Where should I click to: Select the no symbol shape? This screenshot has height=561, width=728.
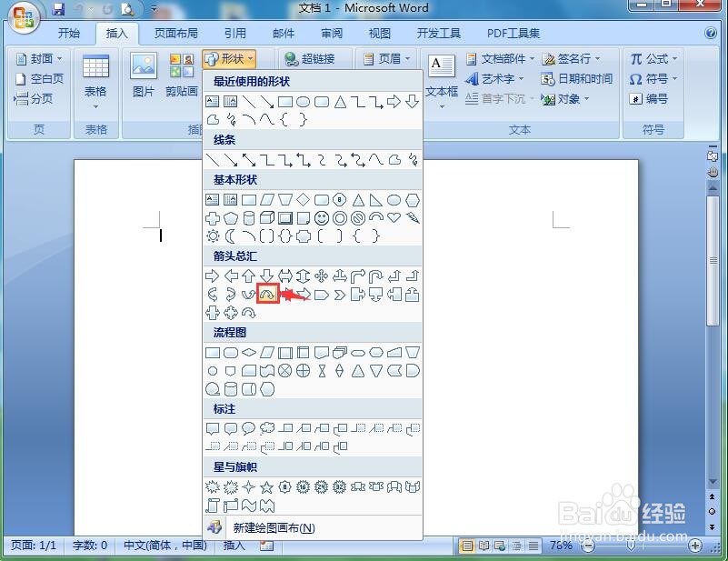click(x=357, y=218)
